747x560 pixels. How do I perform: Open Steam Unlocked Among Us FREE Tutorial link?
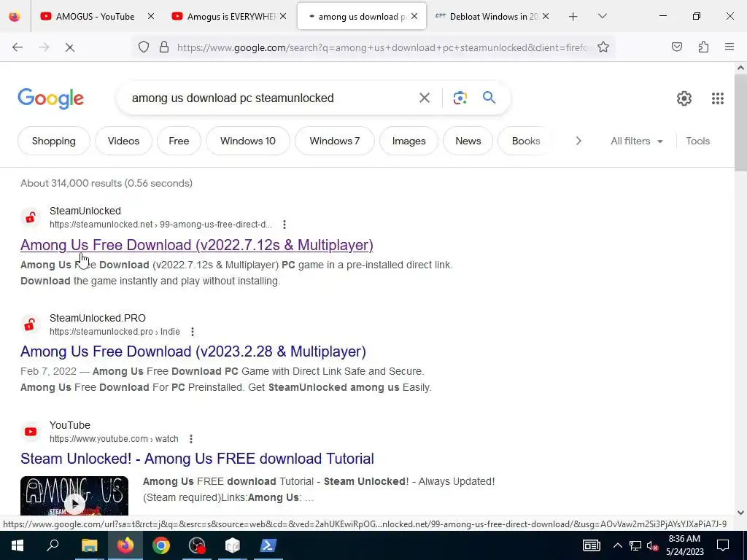[x=197, y=459]
